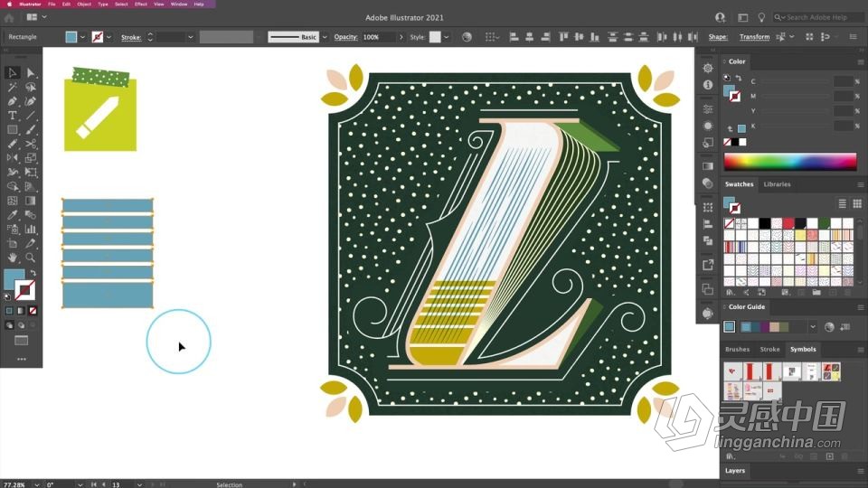Switch Swatches panel to list view
Image resolution: width=868 pixels, height=488 pixels.
[x=842, y=203]
